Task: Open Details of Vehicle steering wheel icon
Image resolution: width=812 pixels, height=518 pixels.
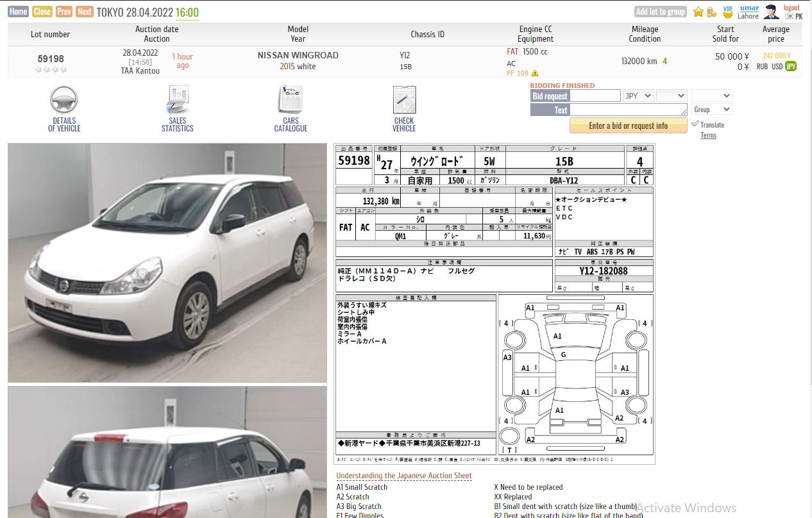Action: (64, 101)
